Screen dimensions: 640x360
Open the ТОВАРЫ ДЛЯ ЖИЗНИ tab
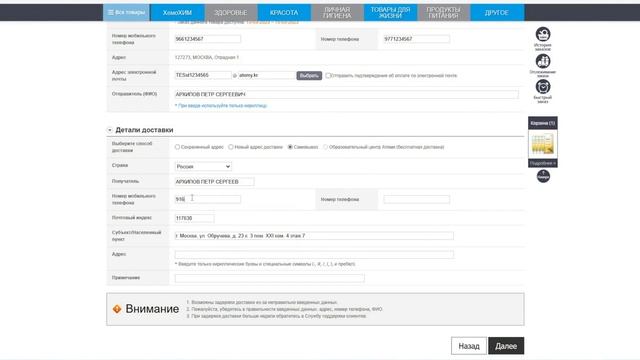(390, 13)
